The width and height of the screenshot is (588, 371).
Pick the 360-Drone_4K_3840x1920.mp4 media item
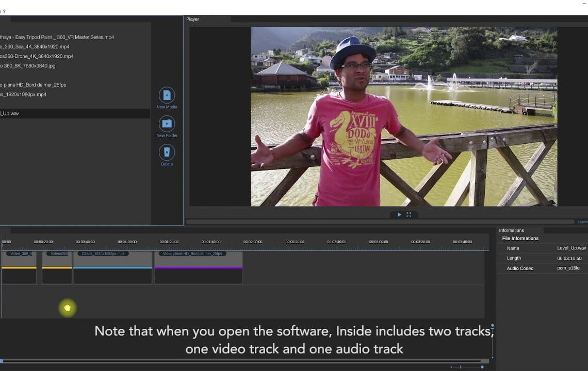(37, 56)
